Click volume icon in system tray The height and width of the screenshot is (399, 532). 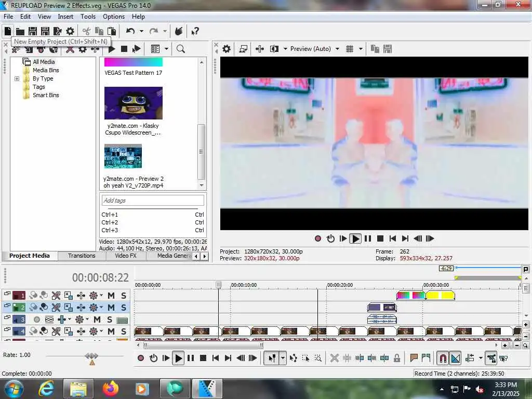tap(480, 389)
